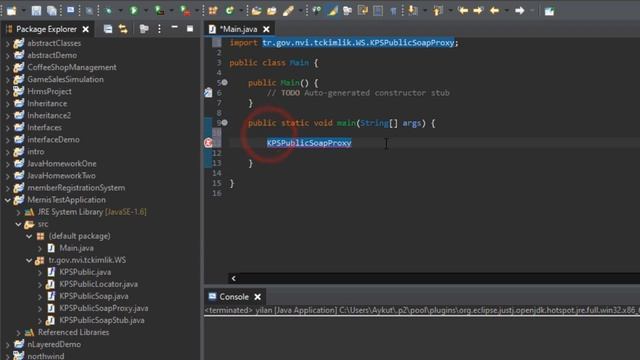Close the Package Explorer tab

pos(85,29)
